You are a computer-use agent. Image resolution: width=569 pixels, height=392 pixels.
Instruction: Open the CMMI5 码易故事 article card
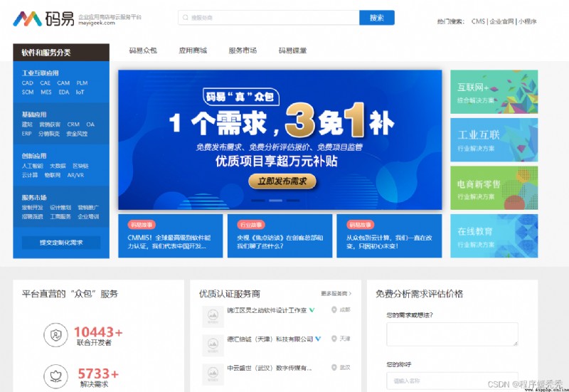point(171,236)
